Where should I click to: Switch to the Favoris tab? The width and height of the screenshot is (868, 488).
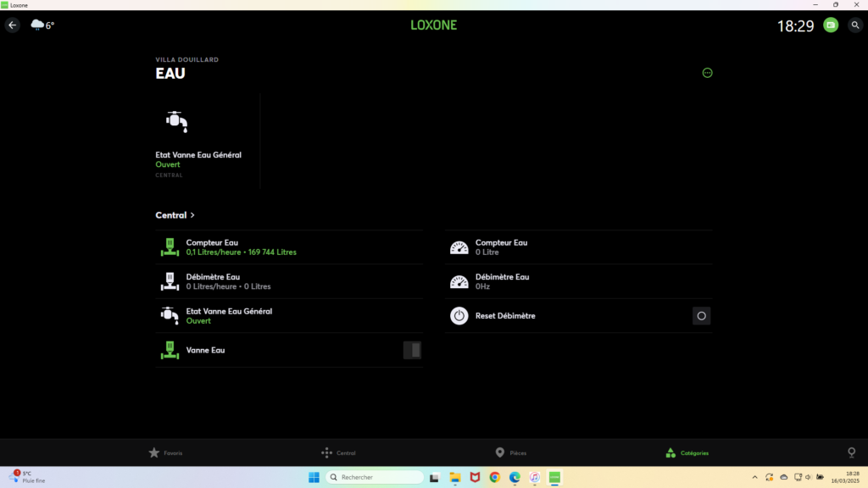(165, 452)
